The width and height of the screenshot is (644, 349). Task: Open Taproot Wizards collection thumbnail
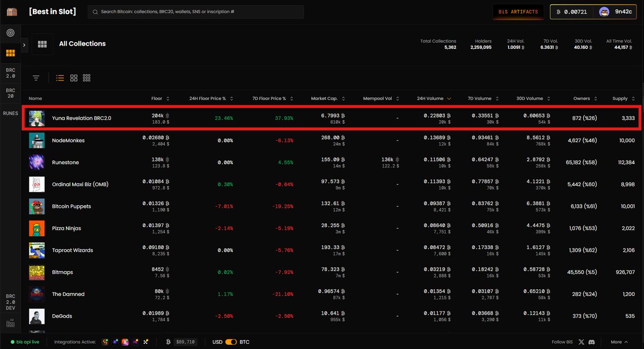[x=37, y=250]
